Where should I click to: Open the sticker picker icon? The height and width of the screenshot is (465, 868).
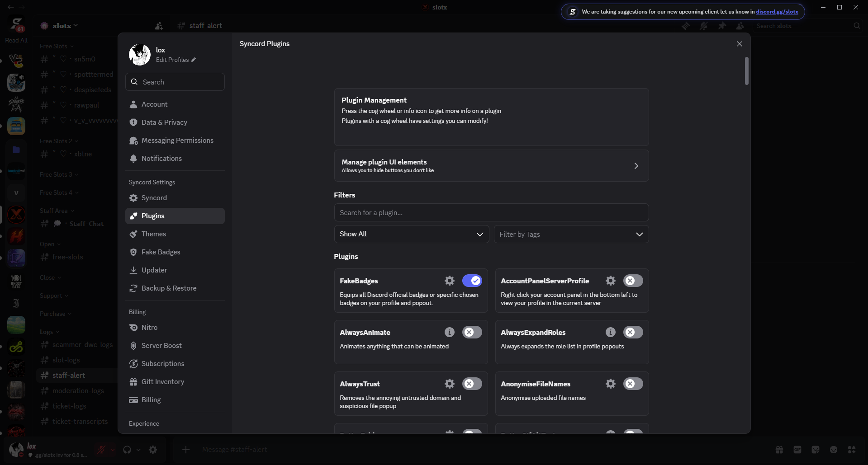coord(815,450)
